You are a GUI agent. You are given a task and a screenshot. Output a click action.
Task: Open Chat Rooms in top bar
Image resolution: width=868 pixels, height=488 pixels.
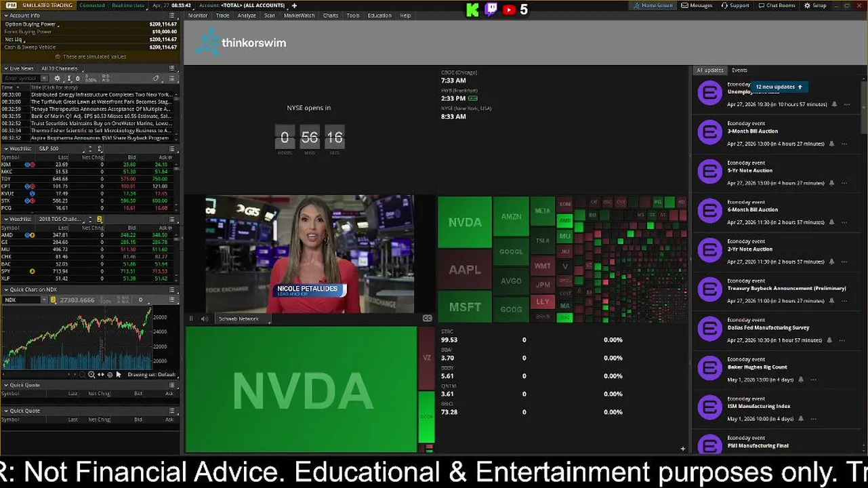[x=777, y=5]
